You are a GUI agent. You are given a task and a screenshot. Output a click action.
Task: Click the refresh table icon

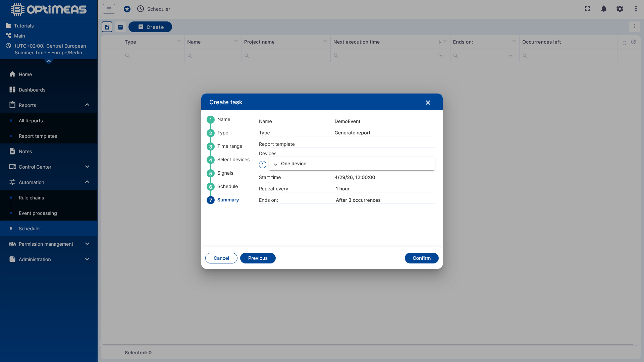coord(633,42)
